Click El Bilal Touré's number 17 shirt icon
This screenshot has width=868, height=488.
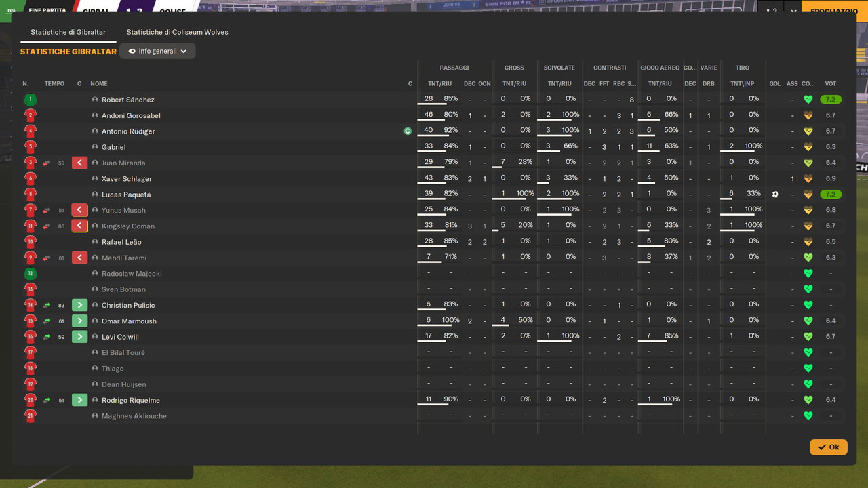click(30, 352)
